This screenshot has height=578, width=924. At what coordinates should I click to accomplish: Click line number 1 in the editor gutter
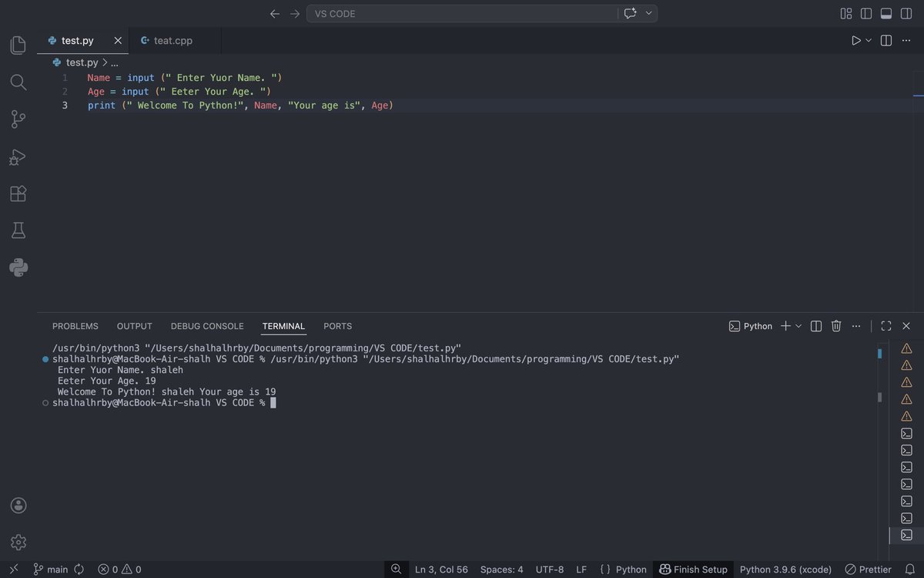(65, 78)
